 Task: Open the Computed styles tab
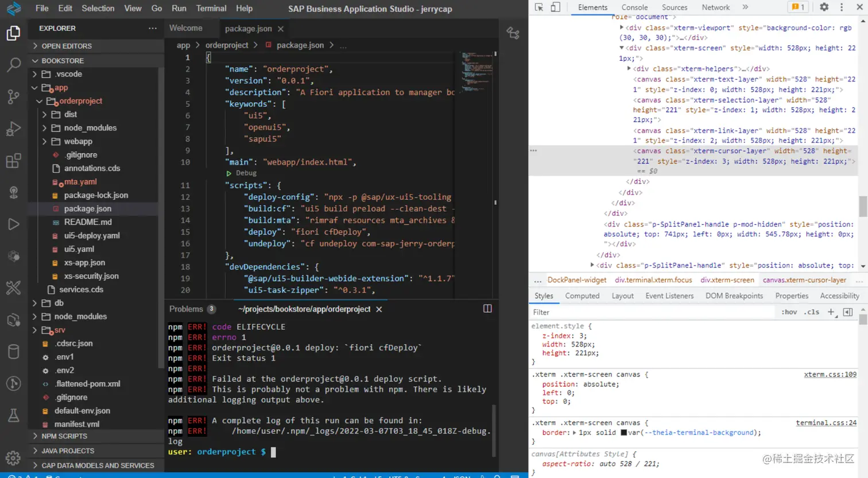pyautogui.click(x=582, y=296)
